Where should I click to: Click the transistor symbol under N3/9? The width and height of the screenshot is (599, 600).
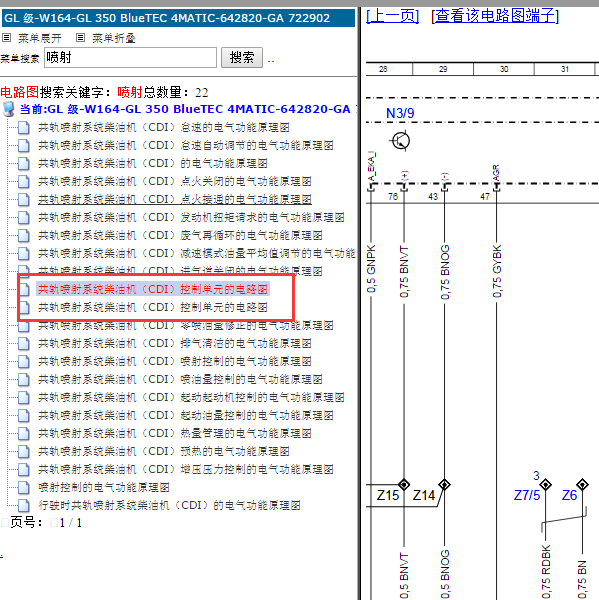pyautogui.click(x=400, y=141)
